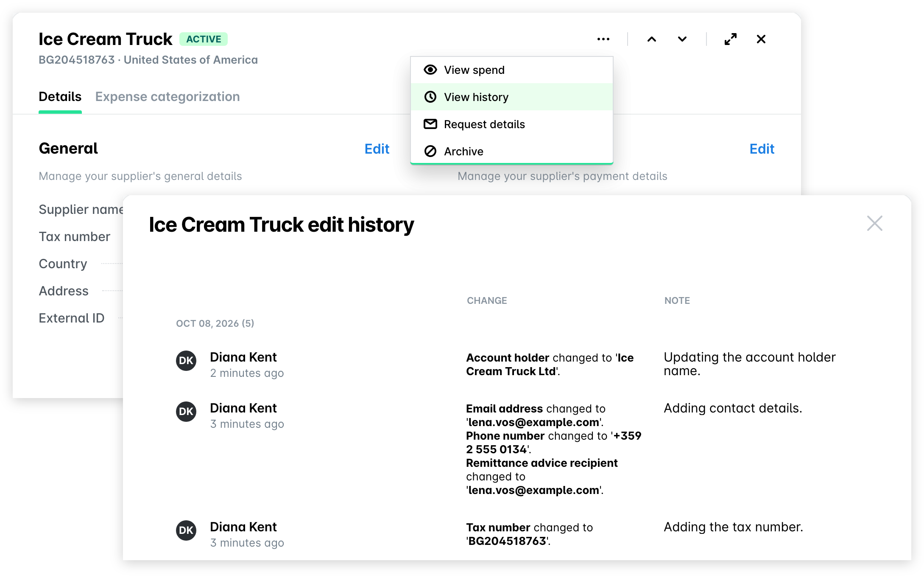Viewport: 924px width, 578px height.
Task: Click the General section heading
Action: tap(68, 149)
